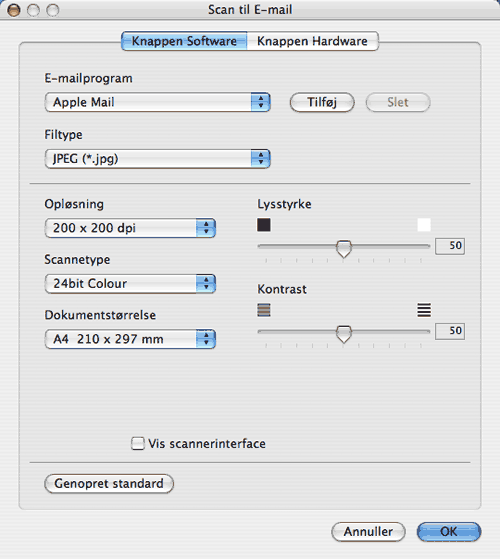500x559 pixels.
Task: Open the Filtype dropdown showing JPEG
Action: coord(158,159)
